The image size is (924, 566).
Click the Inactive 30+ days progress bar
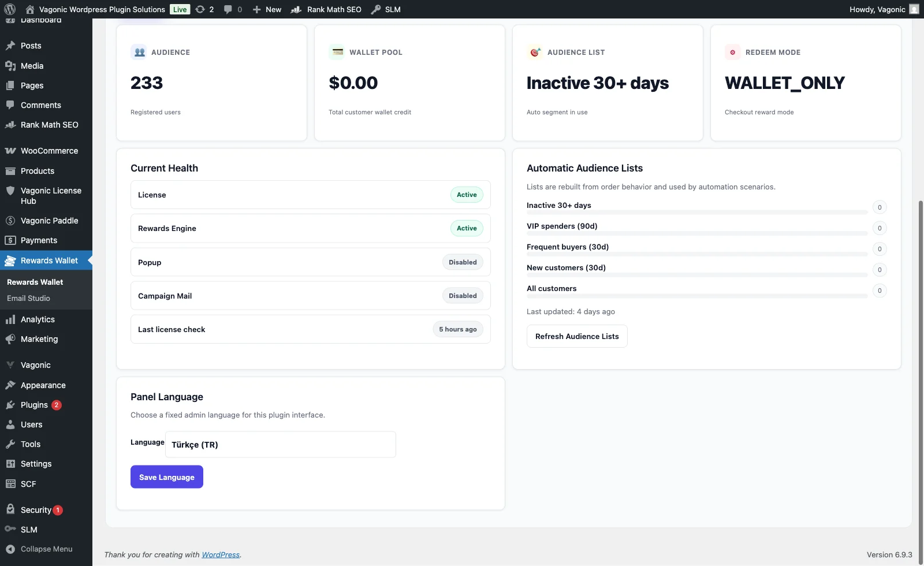(x=697, y=213)
